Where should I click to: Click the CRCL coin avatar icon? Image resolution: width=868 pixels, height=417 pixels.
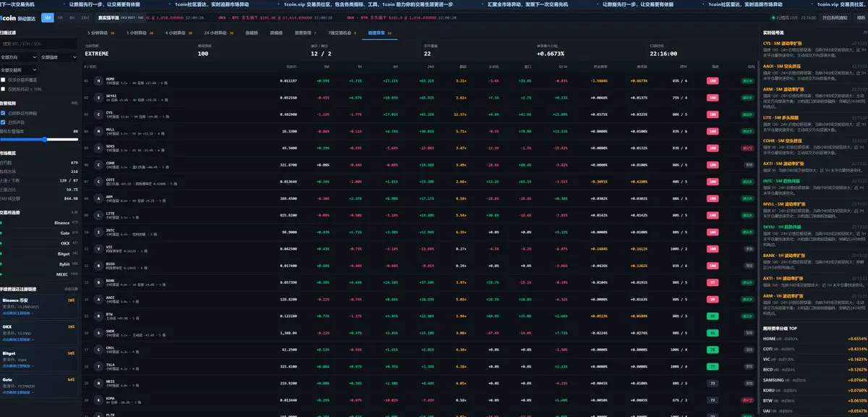click(98, 348)
